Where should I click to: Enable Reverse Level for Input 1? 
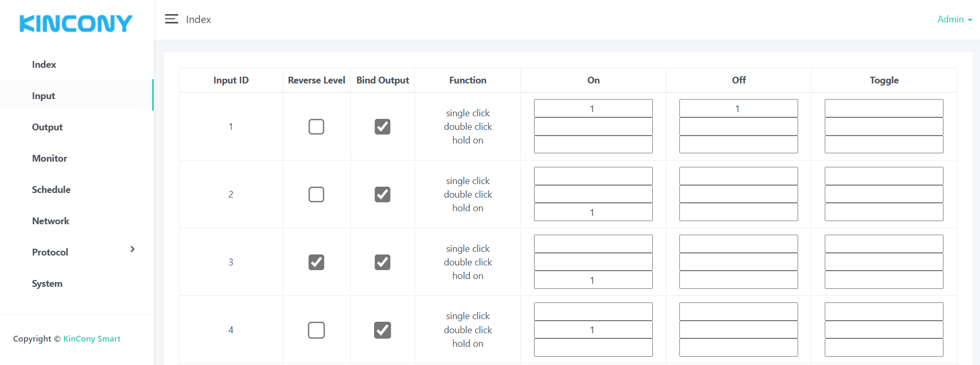[x=316, y=127]
